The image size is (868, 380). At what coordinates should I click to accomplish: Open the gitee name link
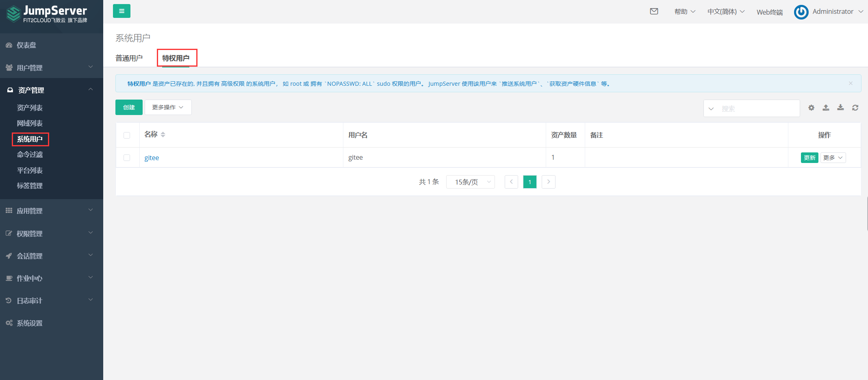[x=152, y=158]
